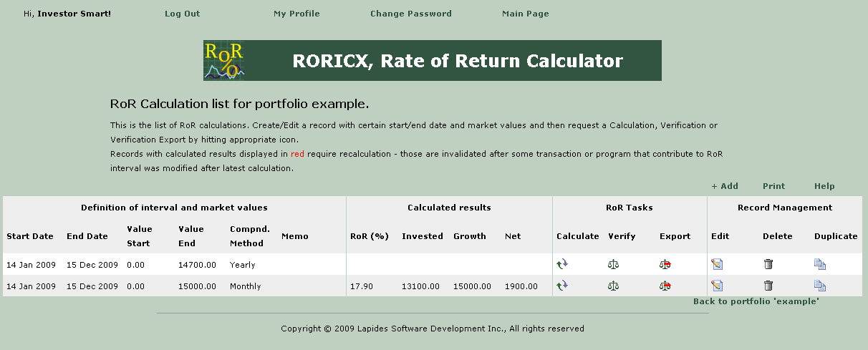Image resolution: width=868 pixels, height=350 pixels.
Task: Delete the Yearly record using trash icon
Action: (768, 264)
